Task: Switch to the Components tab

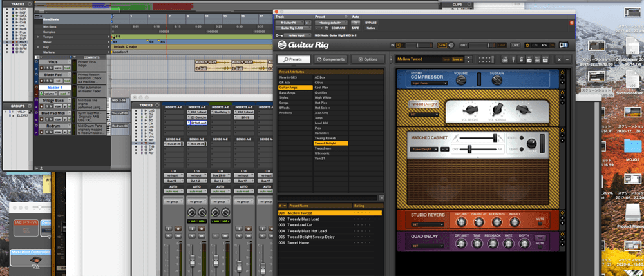Action: tap(331, 59)
